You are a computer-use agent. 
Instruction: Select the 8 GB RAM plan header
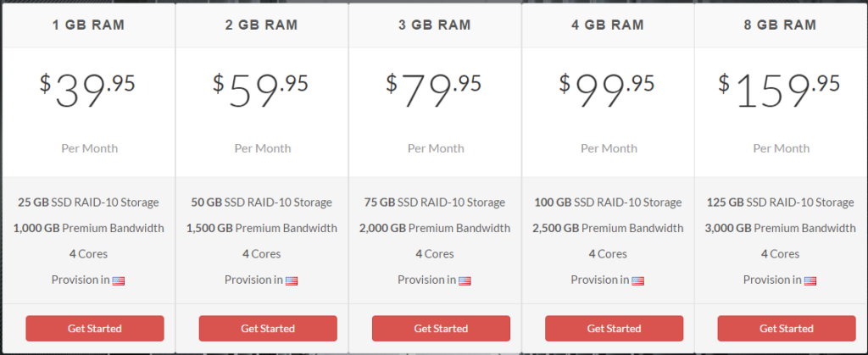pyautogui.click(x=781, y=25)
